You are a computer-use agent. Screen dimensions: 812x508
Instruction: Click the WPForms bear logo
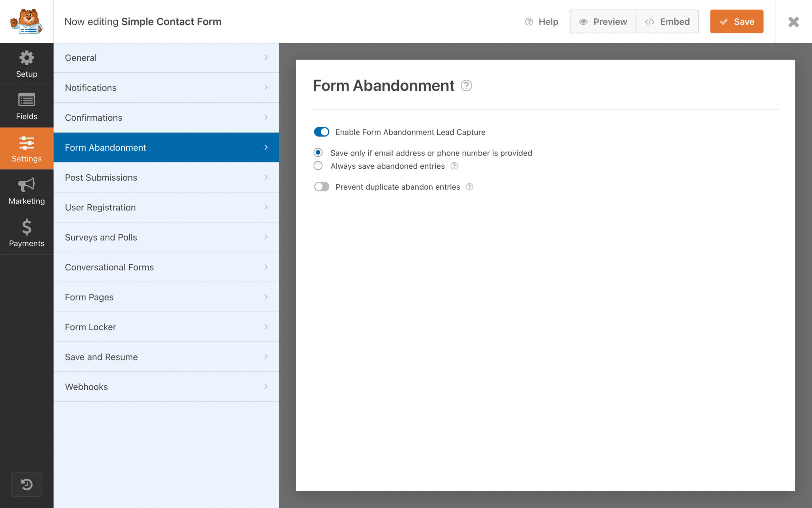pyautogui.click(x=26, y=21)
